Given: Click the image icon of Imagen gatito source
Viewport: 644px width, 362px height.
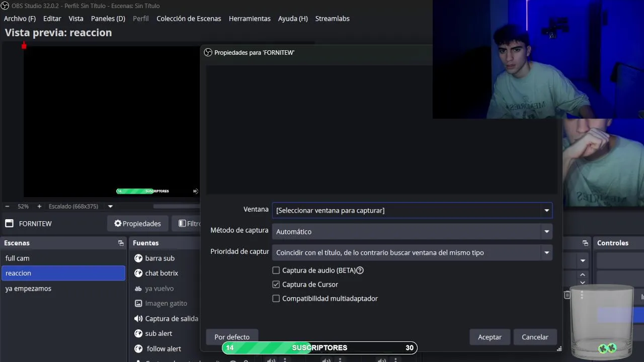Looking at the screenshot, I should tap(138, 303).
